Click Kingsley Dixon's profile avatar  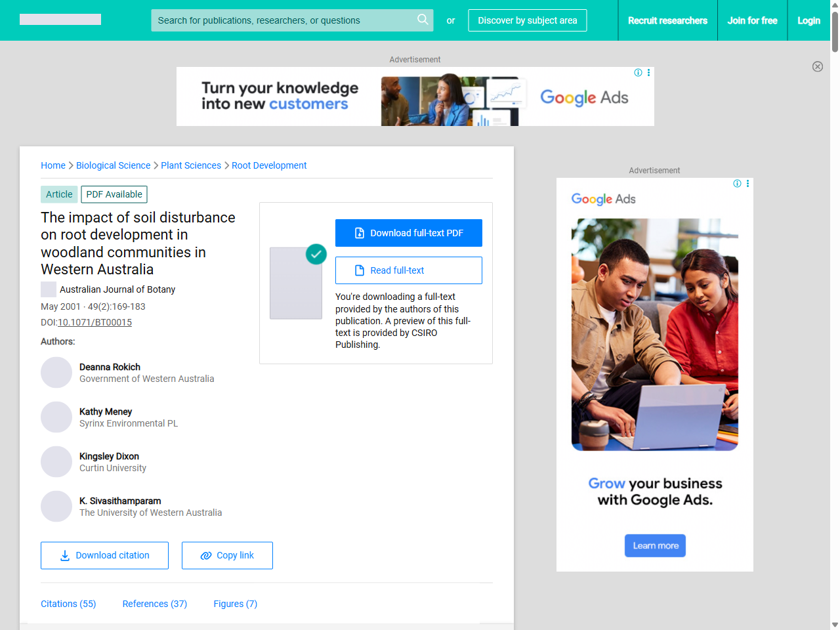coord(56,462)
